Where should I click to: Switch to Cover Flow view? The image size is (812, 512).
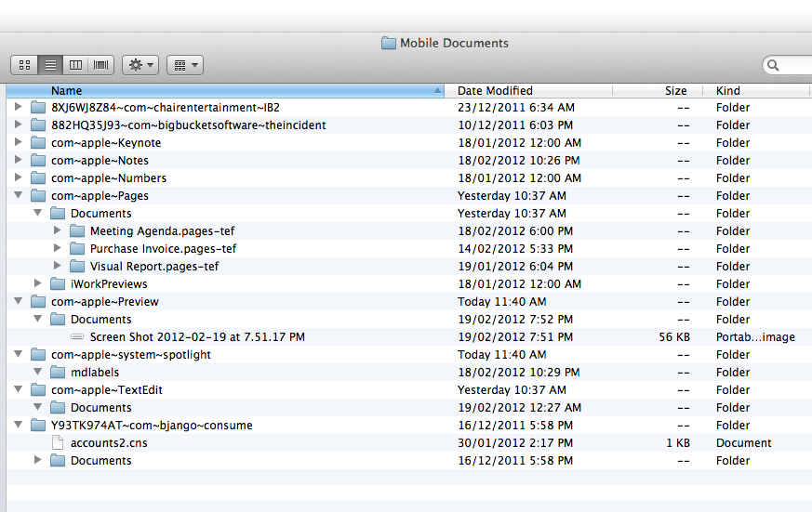pos(101,65)
